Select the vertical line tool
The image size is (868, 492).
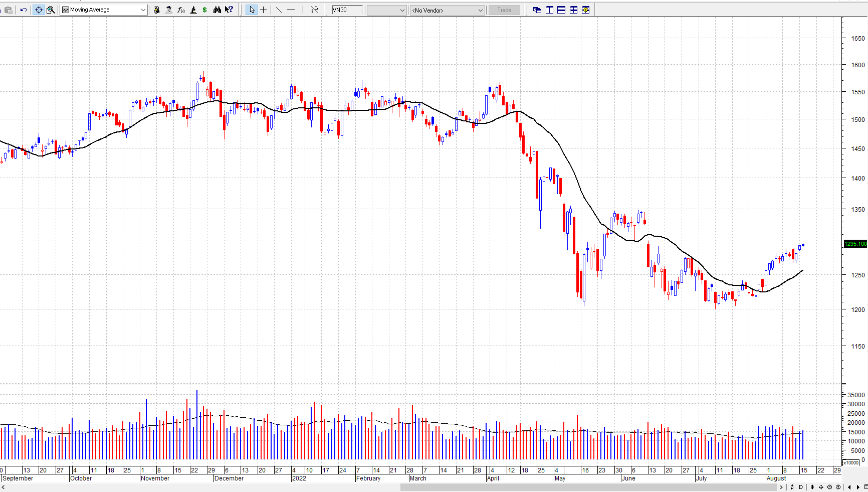[x=303, y=10]
